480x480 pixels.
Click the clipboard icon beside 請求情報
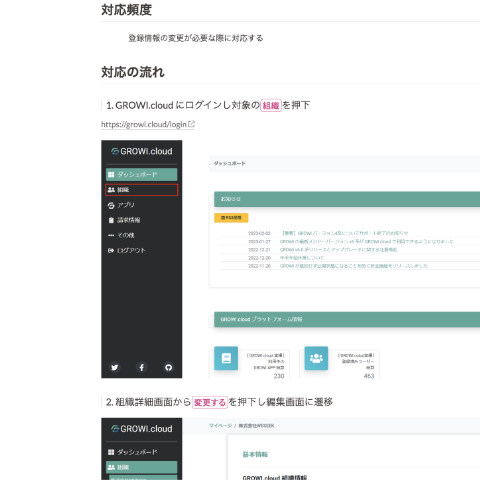pyautogui.click(x=111, y=220)
